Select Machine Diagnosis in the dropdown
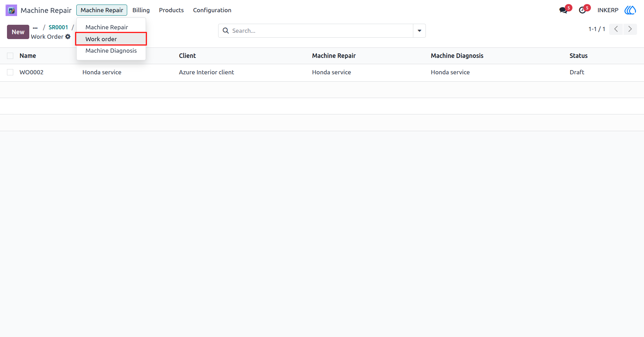Image resolution: width=644 pixels, height=337 pixels. tap(111, 51)
